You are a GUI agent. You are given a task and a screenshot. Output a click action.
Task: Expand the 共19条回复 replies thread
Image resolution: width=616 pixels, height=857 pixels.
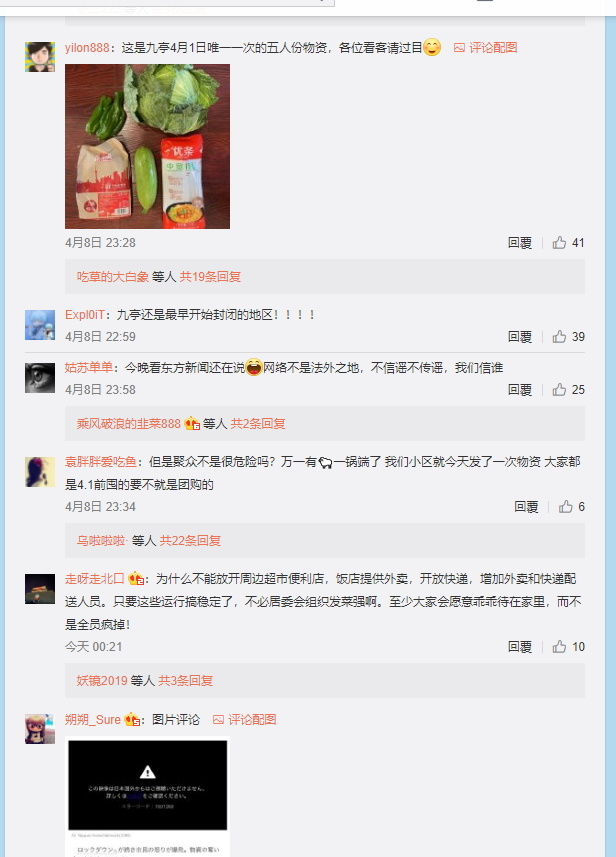pos(210,277)
